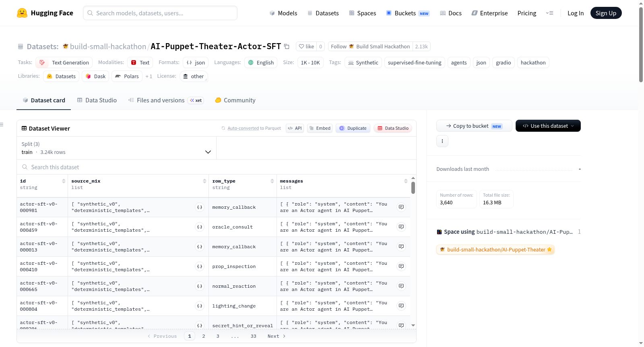The image size is (644, 347).
Task: Click the Text Generation task tag
Action: coord(64,62)
